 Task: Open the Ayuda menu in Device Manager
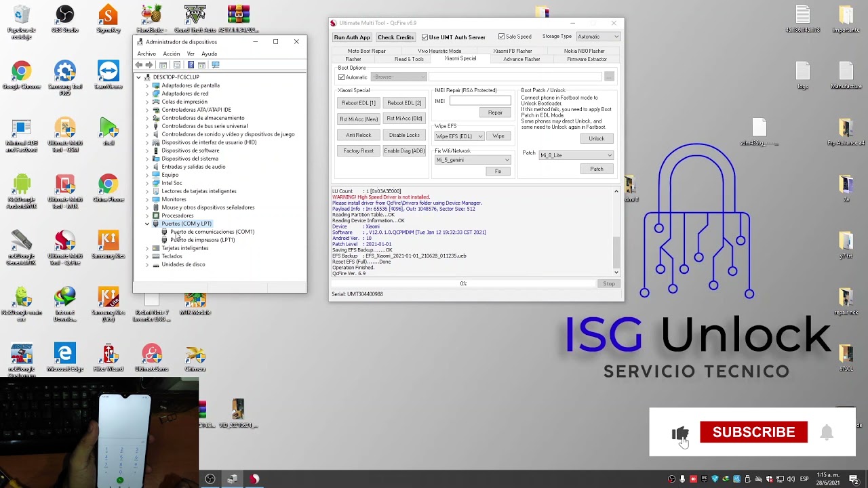[209, 54]
